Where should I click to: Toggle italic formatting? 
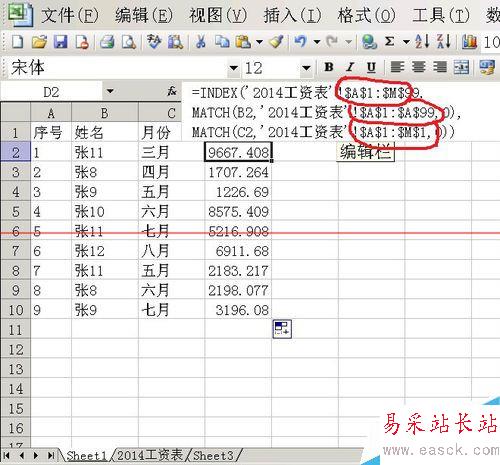click(x=350, y=67)
